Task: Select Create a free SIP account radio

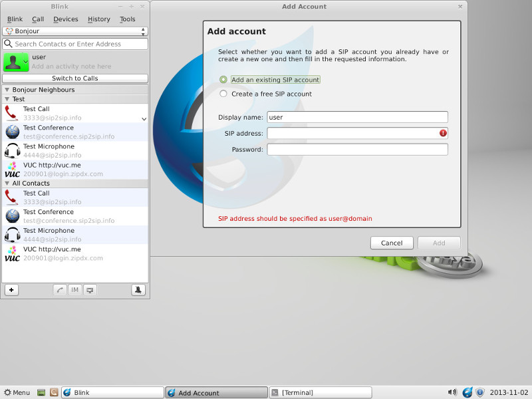Action: [223, 94]
